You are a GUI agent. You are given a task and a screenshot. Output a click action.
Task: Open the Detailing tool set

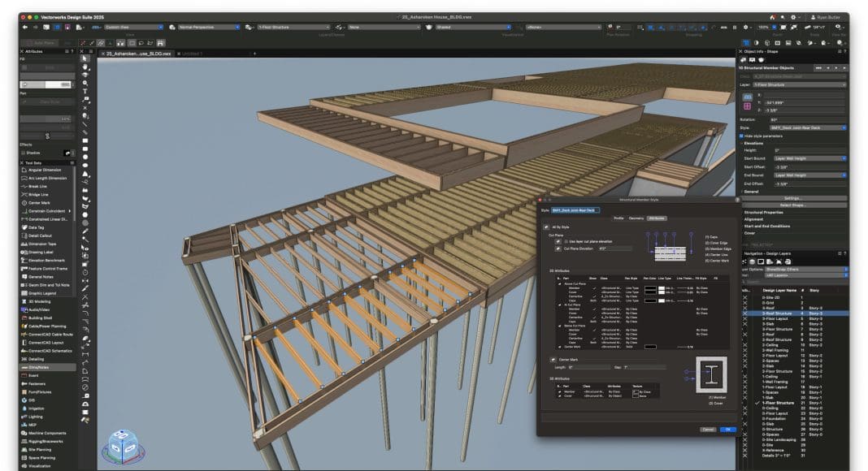click(x=37, y=358)
